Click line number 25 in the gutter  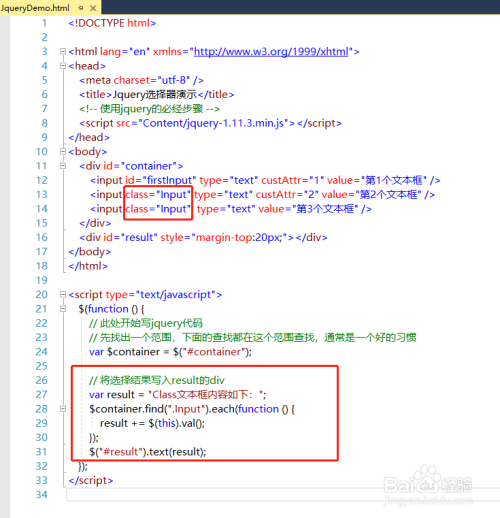[42, 366]
